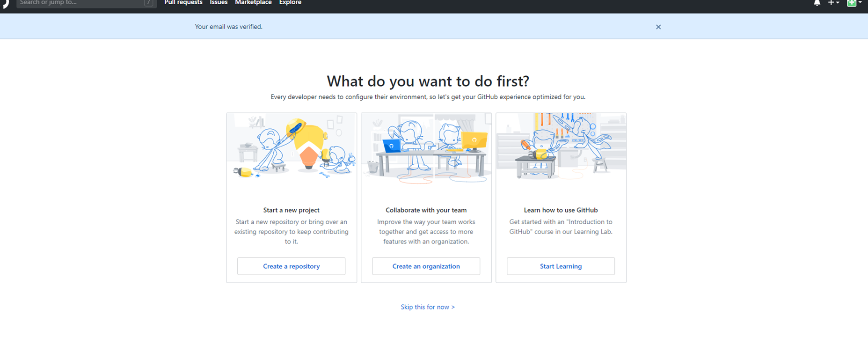Click the 'Collaborate with your team' heading
This screenshot has width=868, height=345.
point(426,210)
